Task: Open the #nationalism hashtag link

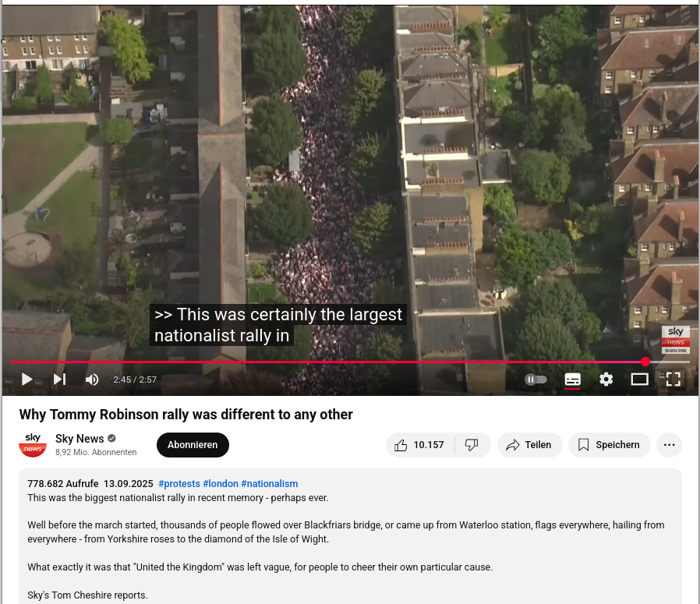Action: pyautogui.click(x=269, y=484)
